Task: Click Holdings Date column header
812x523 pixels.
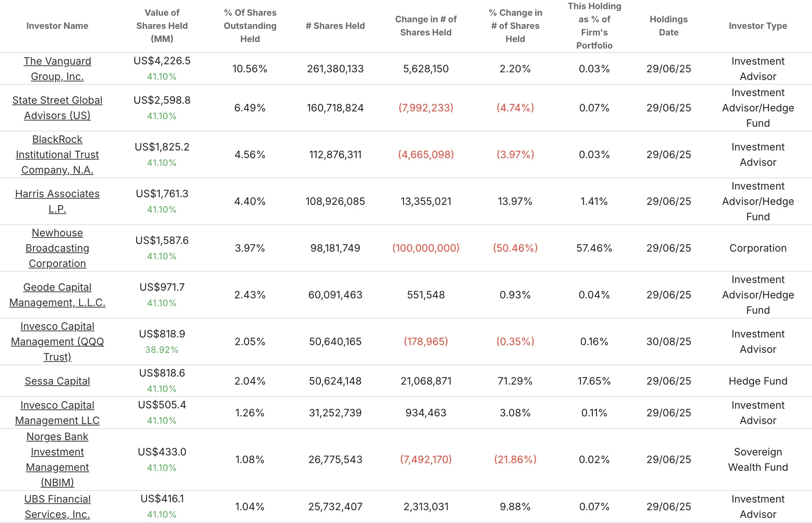Action: pyautogui.click(x=669, y=26)
